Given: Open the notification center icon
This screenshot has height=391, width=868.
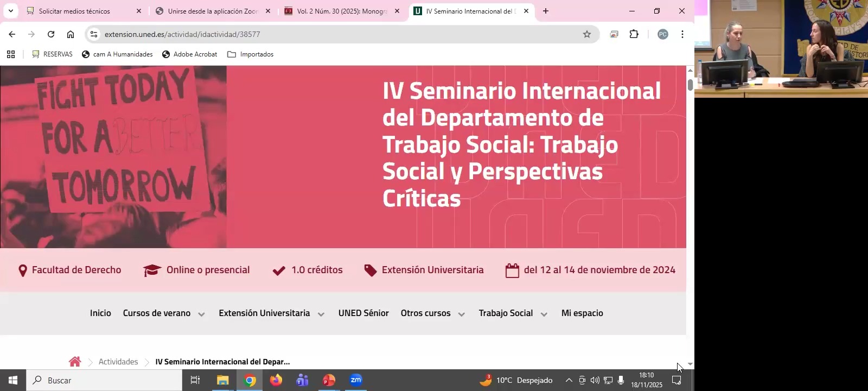Looking at the screenshot, I should (x=676, y=380).
